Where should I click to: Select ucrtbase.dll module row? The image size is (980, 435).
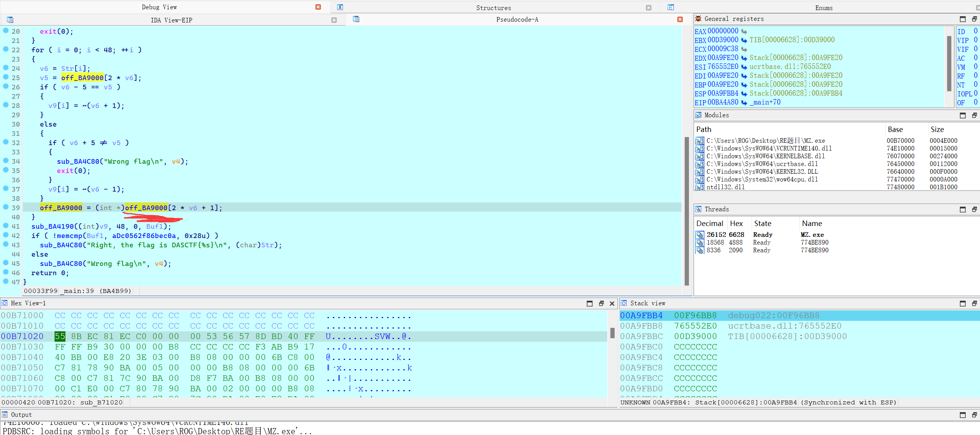point(837,164)
